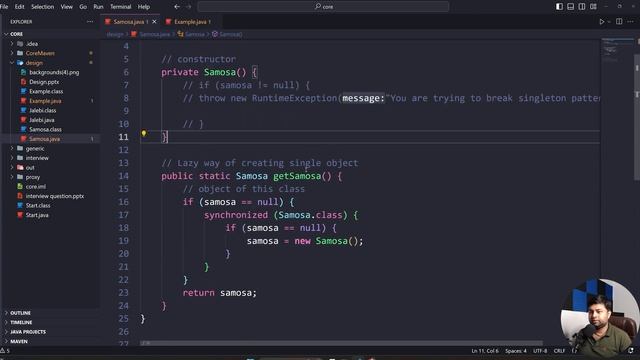The width and height of the screenshot is (640, 360).
Task: Open Run menu
Action: 98,7
